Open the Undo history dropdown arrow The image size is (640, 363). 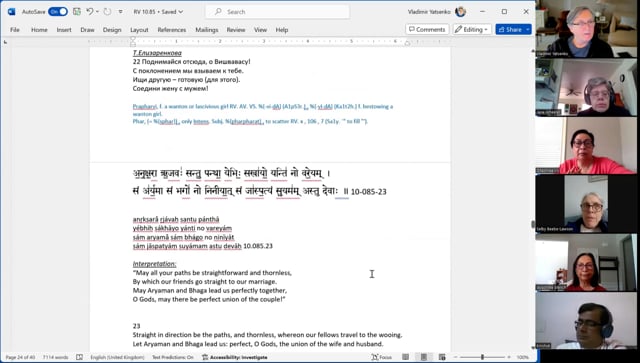point(97,12)
